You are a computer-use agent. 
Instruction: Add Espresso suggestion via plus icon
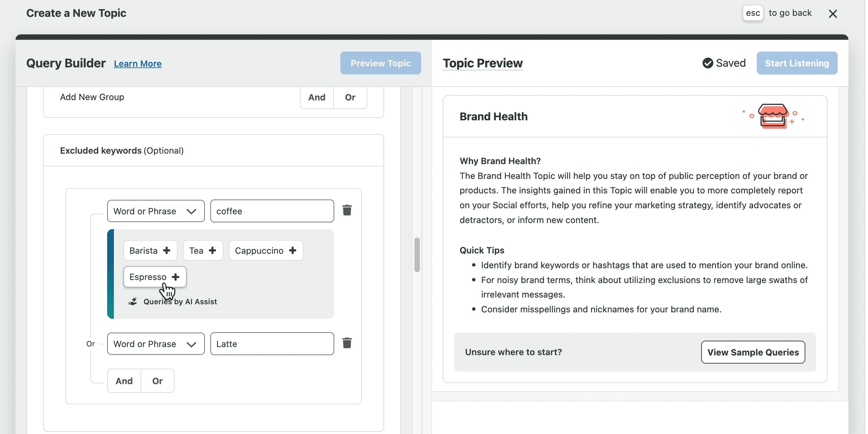click(x=175, y=277)
